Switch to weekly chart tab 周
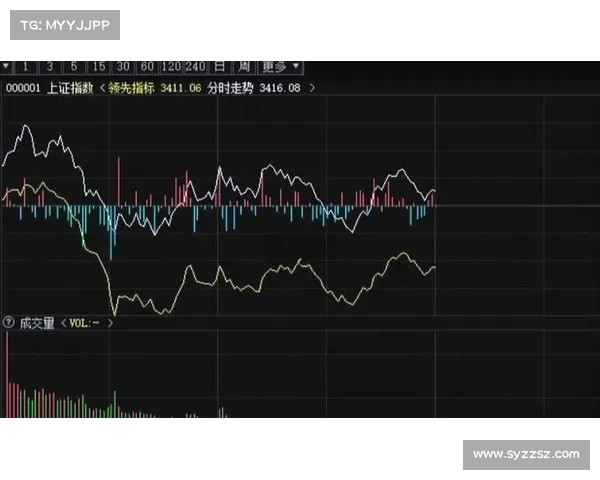The height and width of the screenshot is (480, 600). [244, 67]
